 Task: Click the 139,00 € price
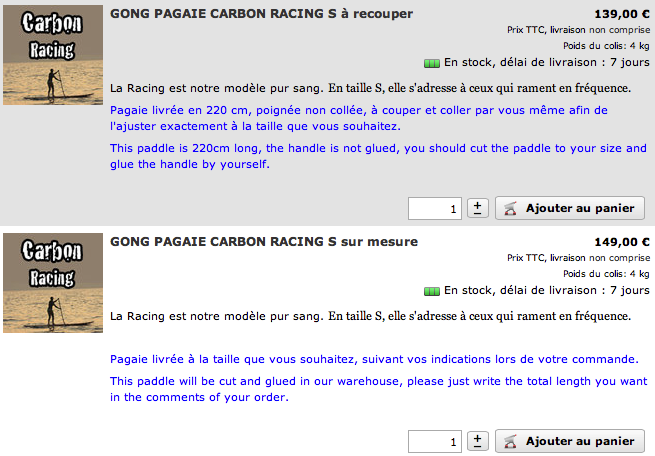pyautogui.click(x=622, y=14)
